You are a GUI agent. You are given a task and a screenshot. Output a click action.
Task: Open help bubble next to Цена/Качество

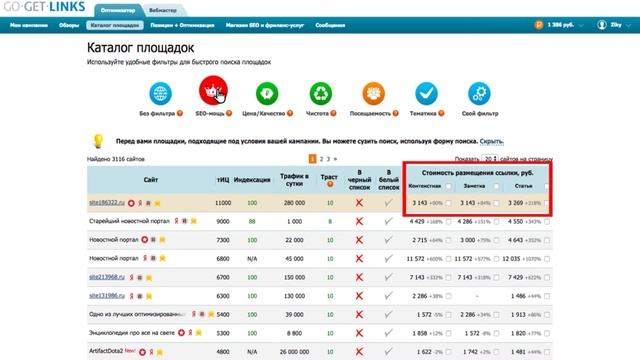click(x=290, y=113)
